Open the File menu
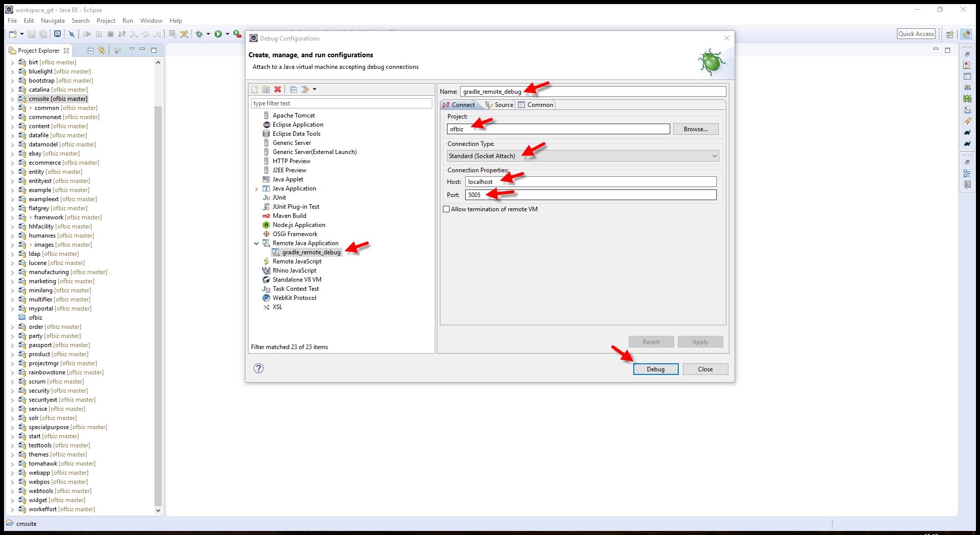This screenshot has width=980, height=535. pos(12,21)
